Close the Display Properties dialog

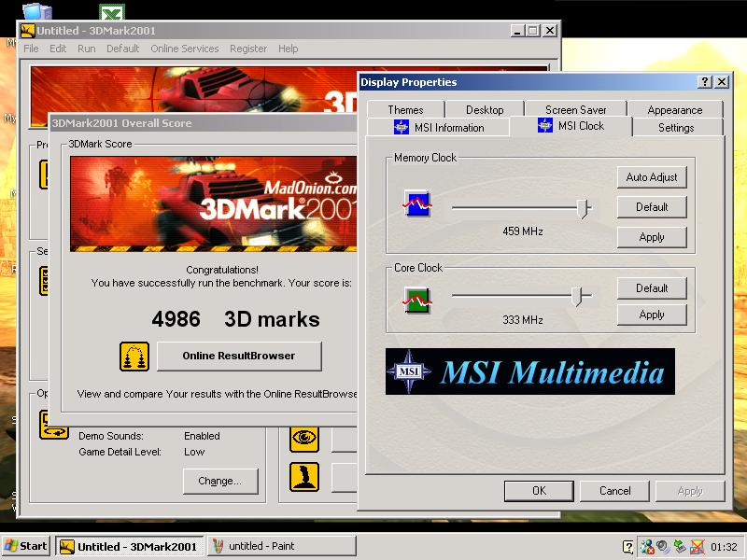coord(722,82)
